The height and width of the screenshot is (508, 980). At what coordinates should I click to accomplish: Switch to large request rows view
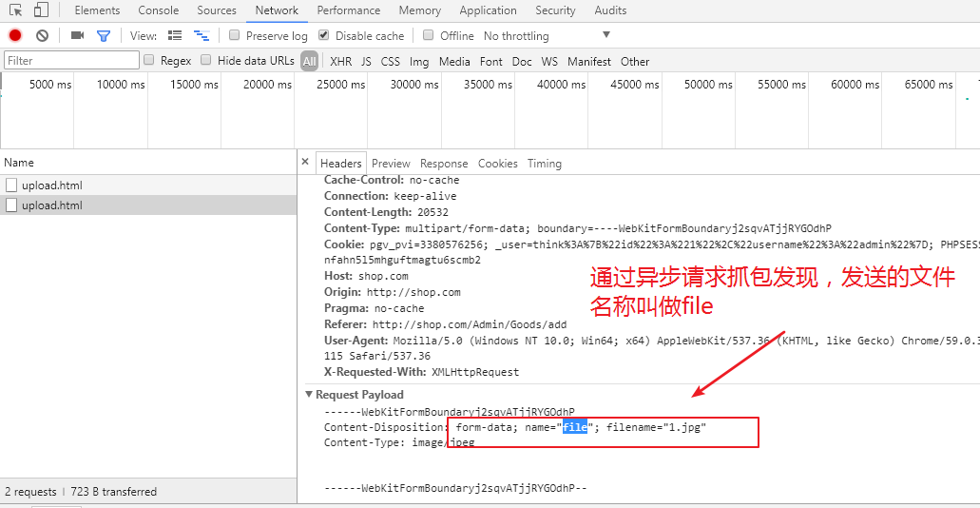[175, 35]
